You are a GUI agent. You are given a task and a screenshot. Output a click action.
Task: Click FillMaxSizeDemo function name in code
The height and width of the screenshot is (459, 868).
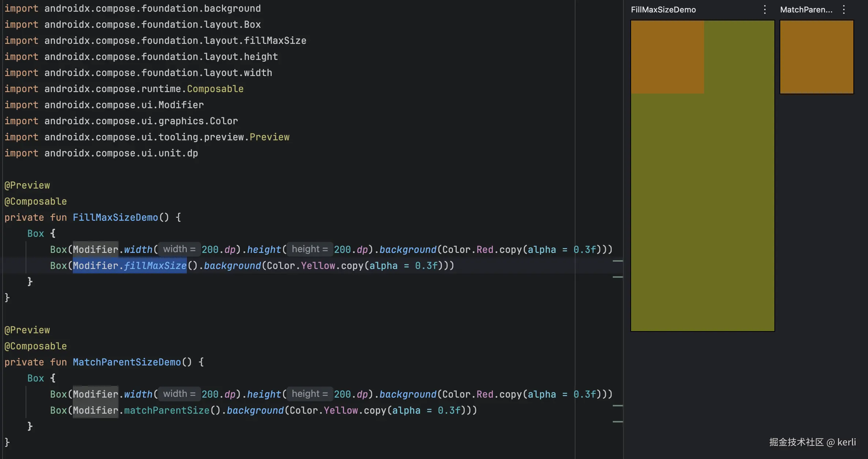point(115,217)
